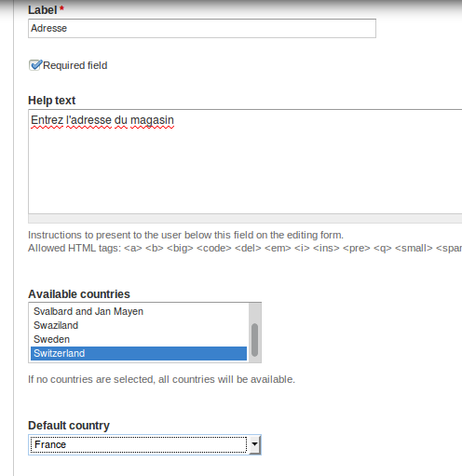Click the Required field checkbox label text
The width and height of the screenshot is (462, 476).
click(x=75, y=65)
